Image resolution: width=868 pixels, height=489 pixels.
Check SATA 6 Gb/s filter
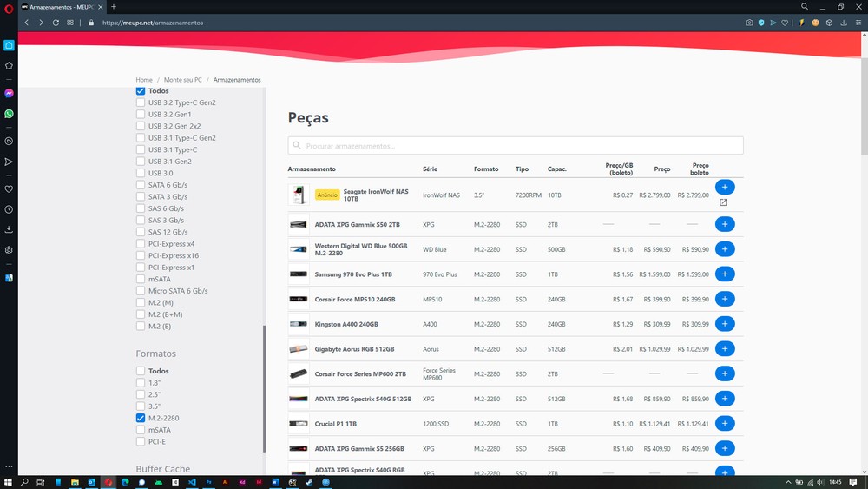click(x=141, y=185)
